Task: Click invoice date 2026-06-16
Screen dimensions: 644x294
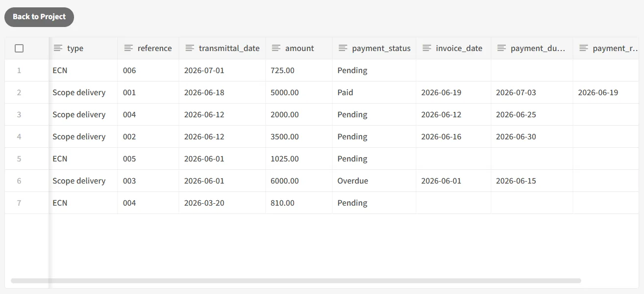Action: pos(454,136)
